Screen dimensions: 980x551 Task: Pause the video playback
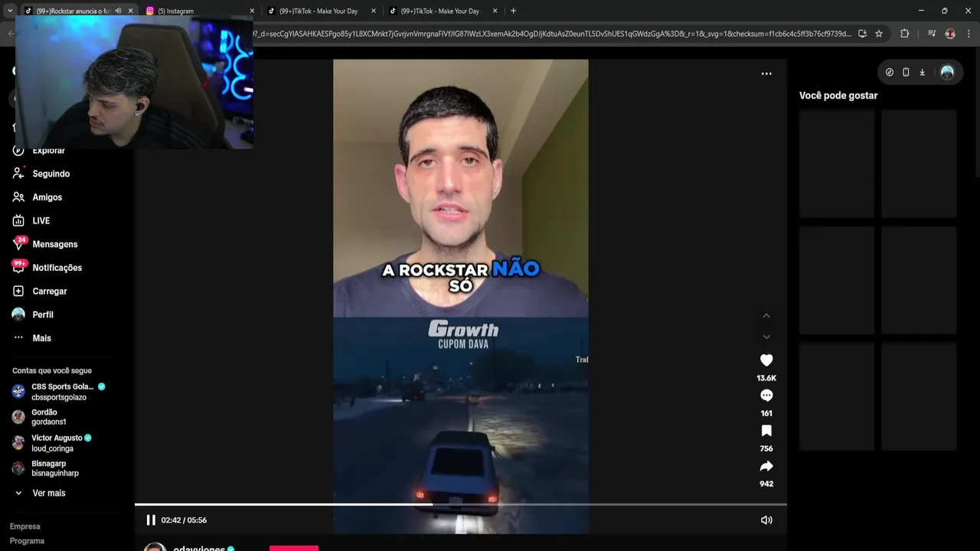151,520
